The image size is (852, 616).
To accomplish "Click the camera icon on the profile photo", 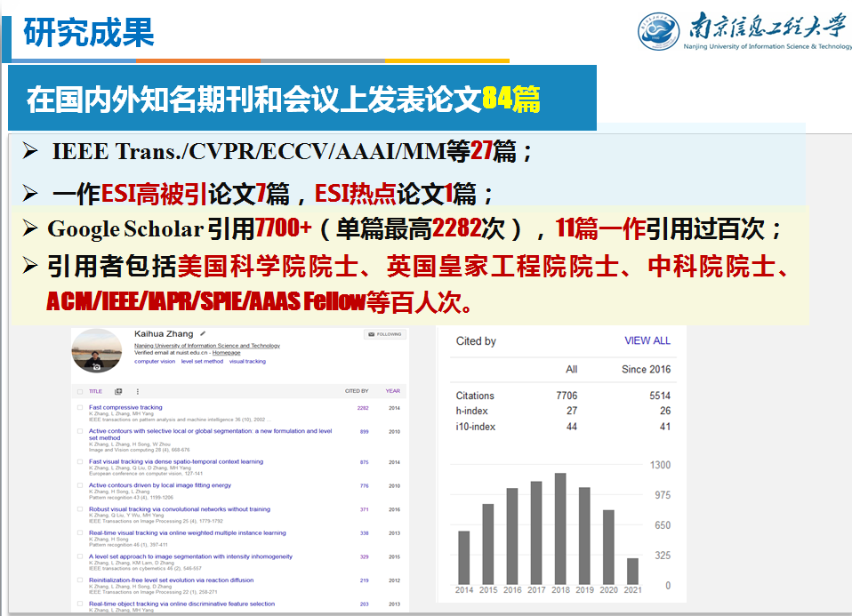I will pos(95,364).
